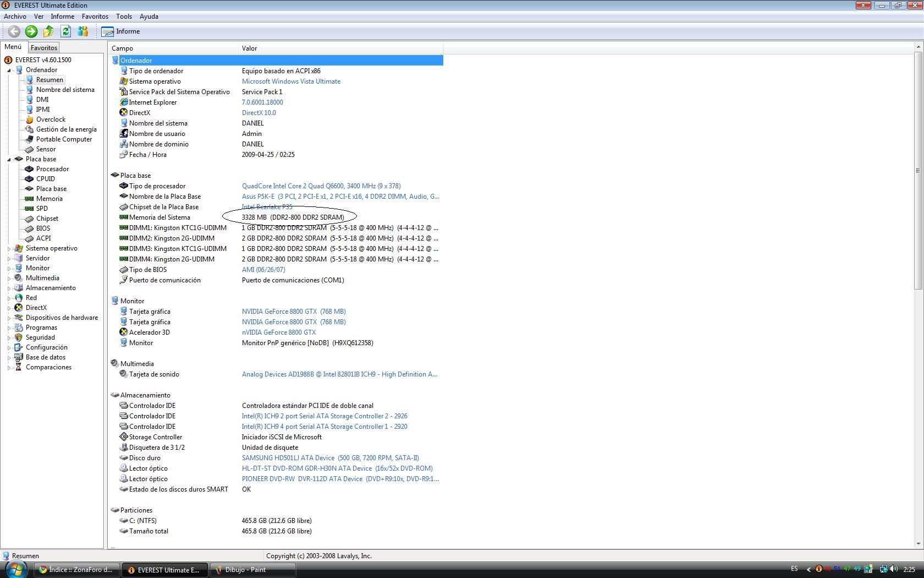Click the Valor column header
924x578 pixels.
click(341, 48)
